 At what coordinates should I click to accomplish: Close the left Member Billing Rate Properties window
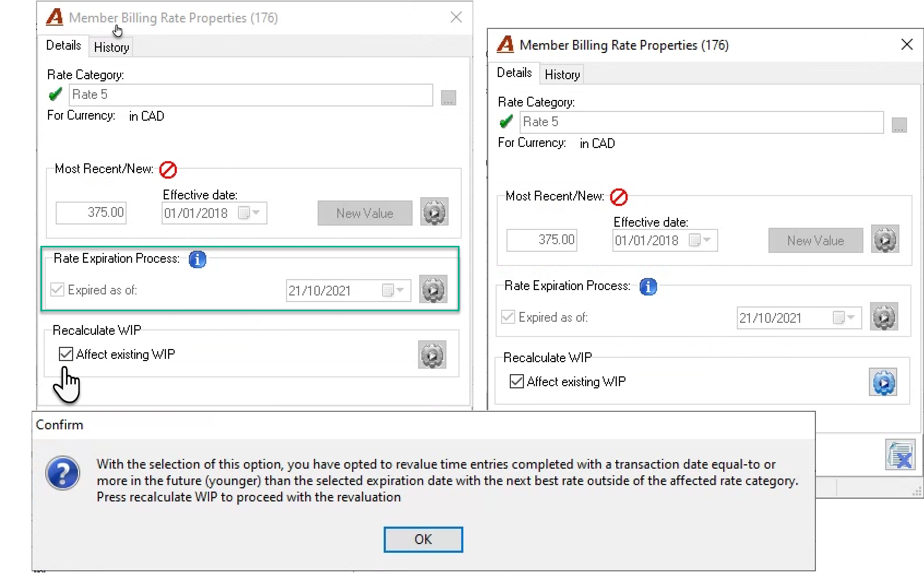click(456, 17)
